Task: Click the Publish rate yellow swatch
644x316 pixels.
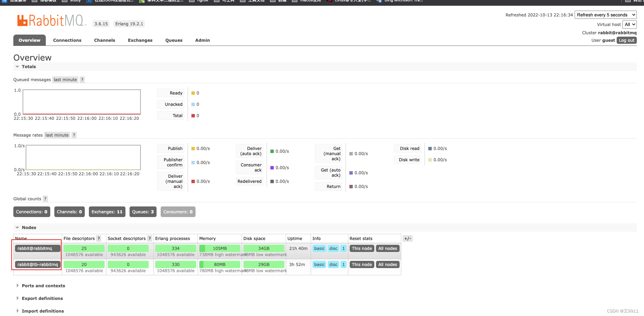Action: (193, 149)
